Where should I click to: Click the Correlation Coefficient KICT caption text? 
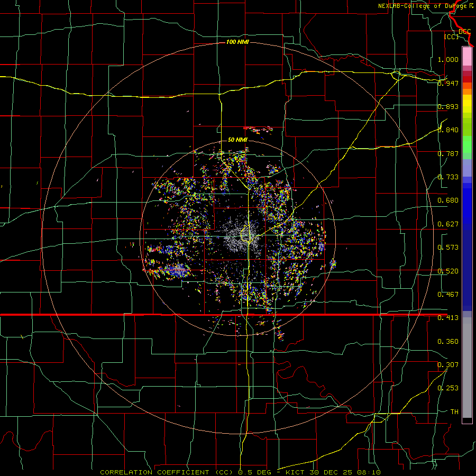click(x=240, y=472)
